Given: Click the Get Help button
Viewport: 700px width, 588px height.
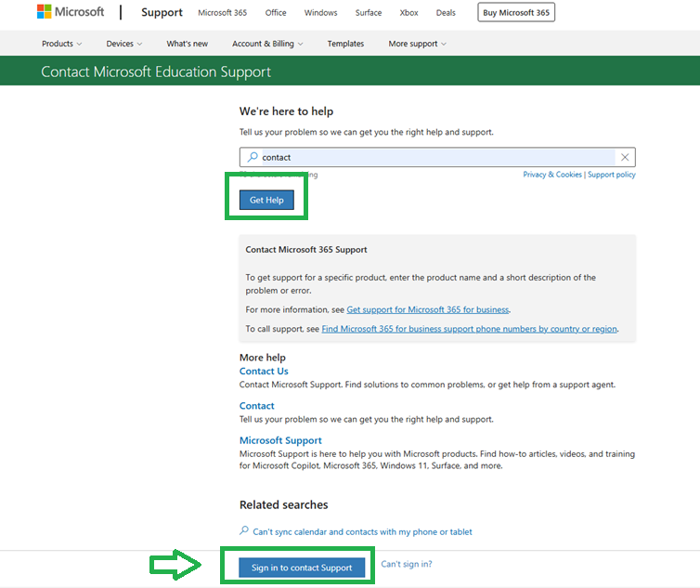Looking at the screenshot, I should 266,200.
